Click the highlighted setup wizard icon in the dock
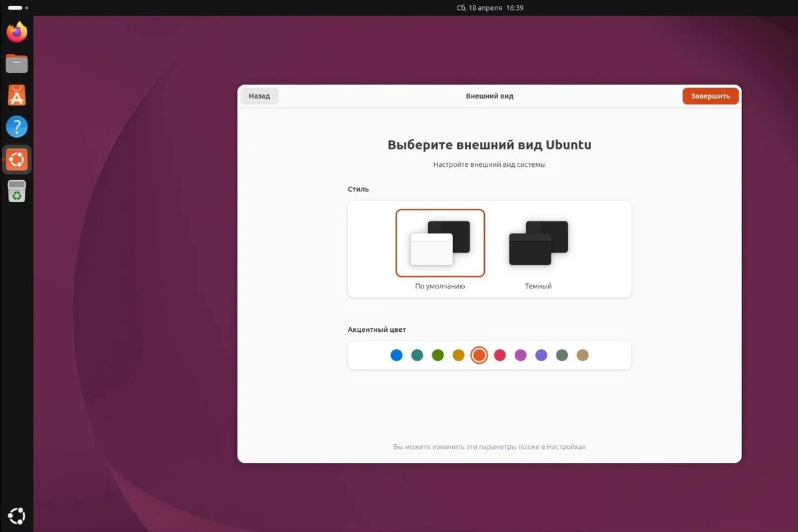Image resolution: width=798 pixels, height=532 pixels. pos(16,159)
